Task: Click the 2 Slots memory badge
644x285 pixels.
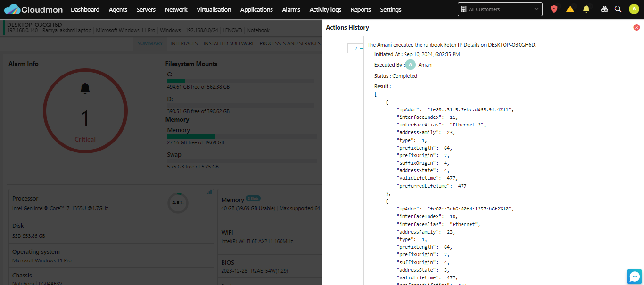Action: (253, 198)
